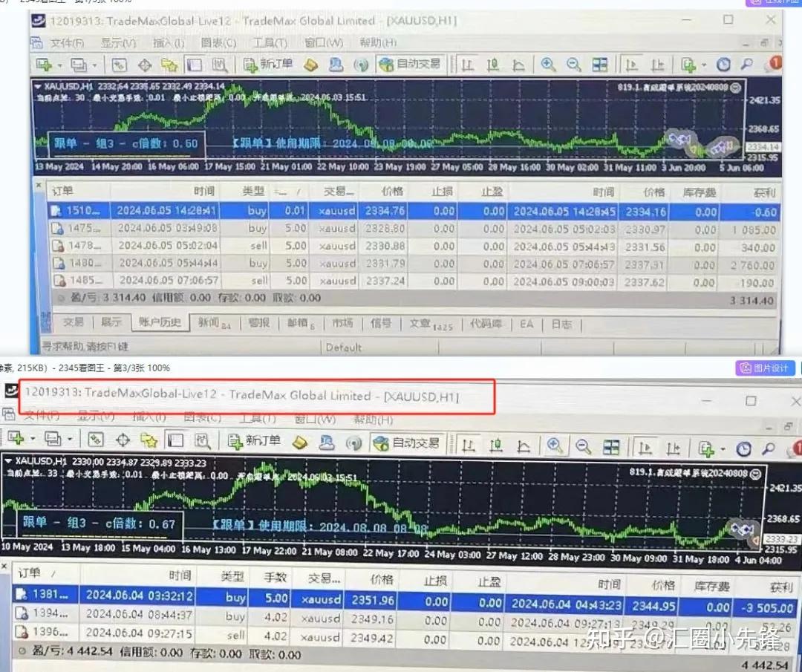Open 帮助(H) menu in top window
The image size is (802, 672).
click(x=378, y=43)
